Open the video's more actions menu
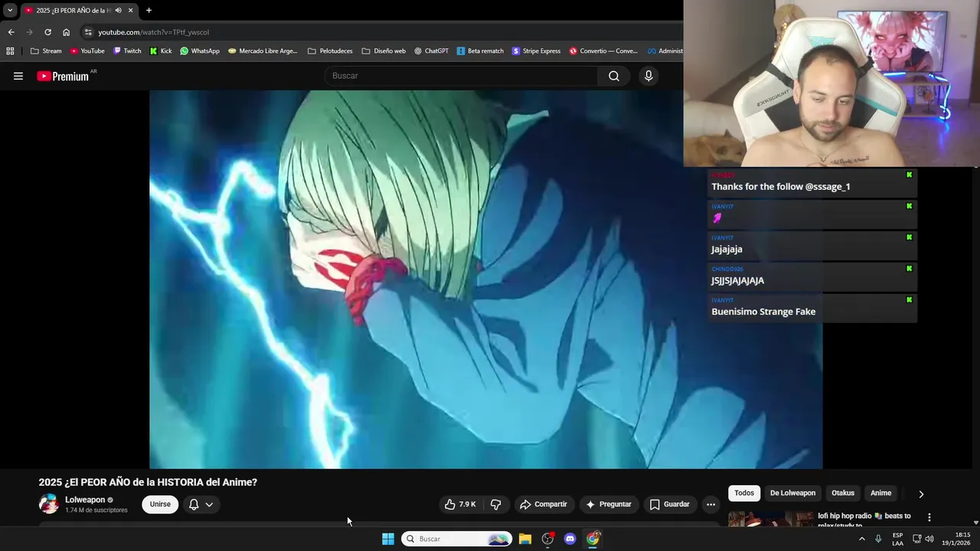The image size is (980, 551). [710, 504]
